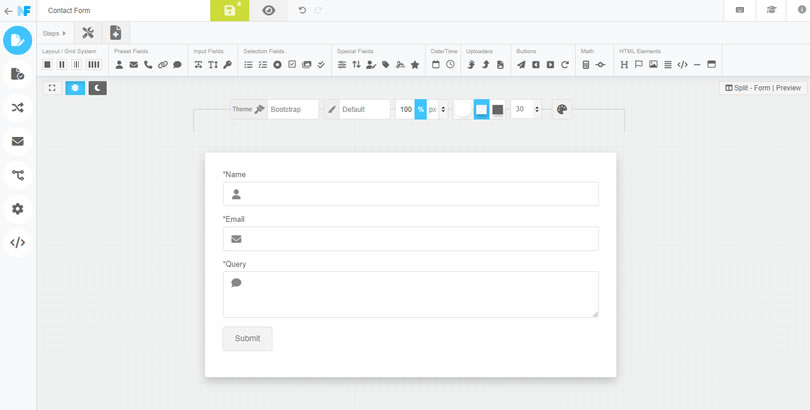Click Split - Form | Preview button
Viewport: 810px width, 410px height.
[x=763, y=88]
